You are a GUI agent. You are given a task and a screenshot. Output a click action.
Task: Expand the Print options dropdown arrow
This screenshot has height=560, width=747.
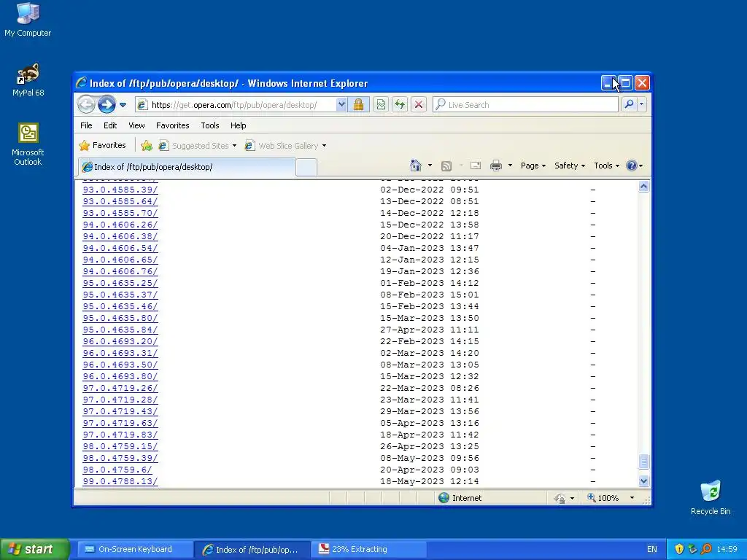(x=510, y=166)
